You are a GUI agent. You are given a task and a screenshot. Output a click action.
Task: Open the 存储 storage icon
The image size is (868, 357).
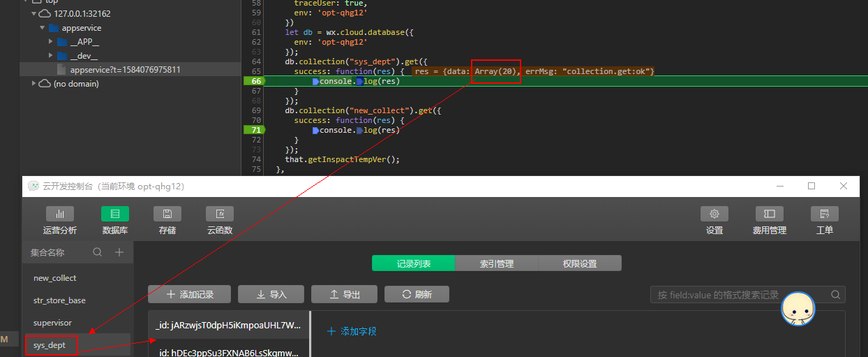click(x=167, y=214)
